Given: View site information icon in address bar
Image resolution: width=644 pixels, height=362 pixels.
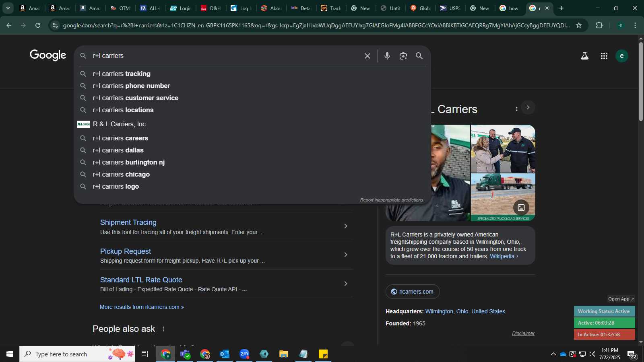Looking at the screenshot, I should [x=55, y=25].
